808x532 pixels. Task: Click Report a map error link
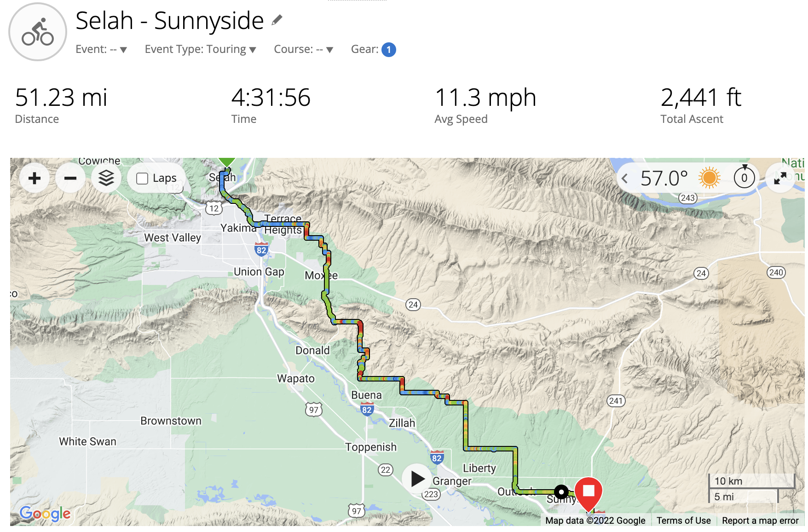(760, 520)
